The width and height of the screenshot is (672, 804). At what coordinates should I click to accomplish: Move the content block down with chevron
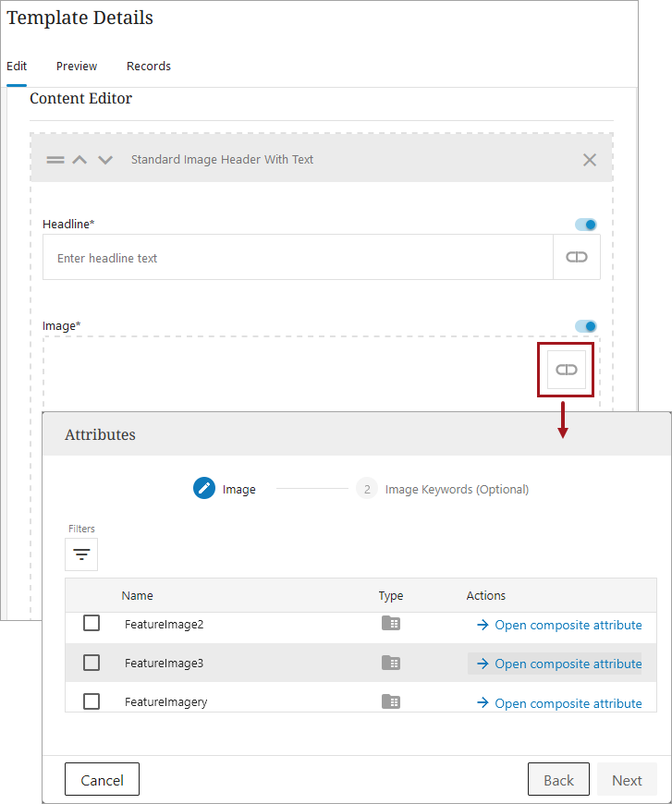point(105,160)
